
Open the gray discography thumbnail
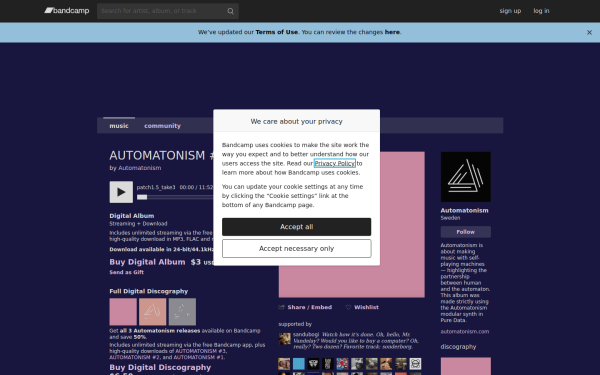(x=182, y=312)
